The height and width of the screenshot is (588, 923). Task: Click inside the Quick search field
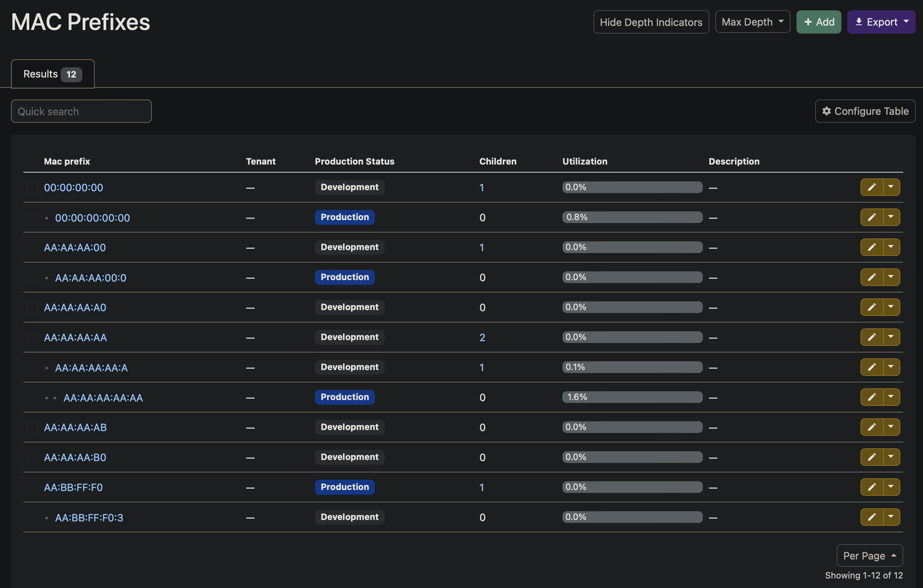pos(81,111)
